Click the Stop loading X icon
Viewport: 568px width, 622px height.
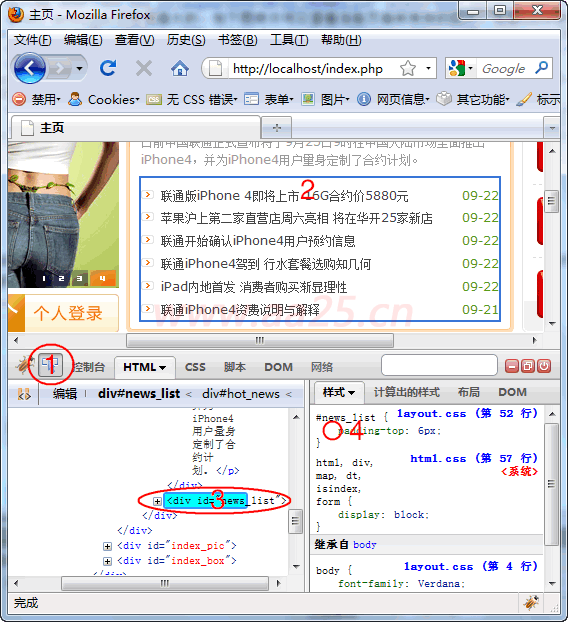[x=144, y=68]
